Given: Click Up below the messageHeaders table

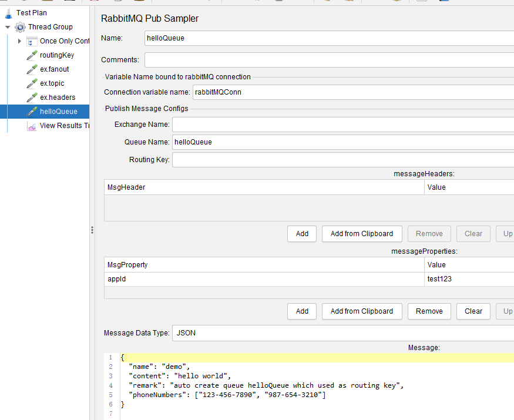Looking at the screenshot, I should pos(505,234).
